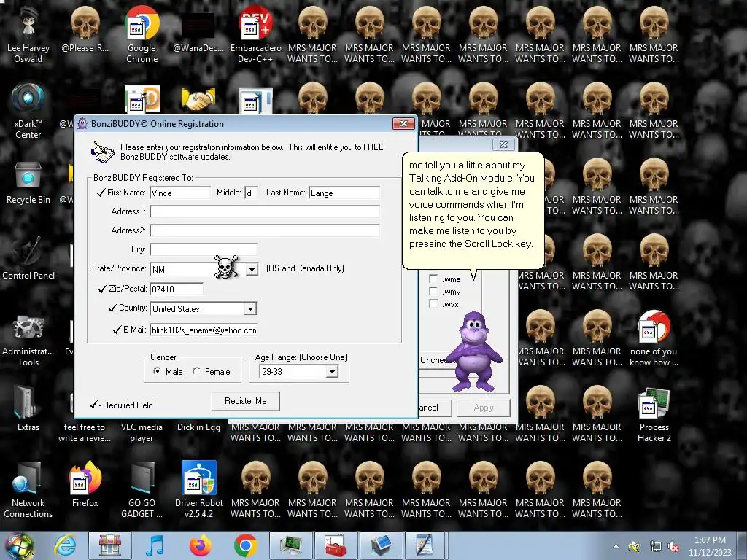Click the Zip/Postal field with 87410

pyautogui.click(x=177, y=289)
